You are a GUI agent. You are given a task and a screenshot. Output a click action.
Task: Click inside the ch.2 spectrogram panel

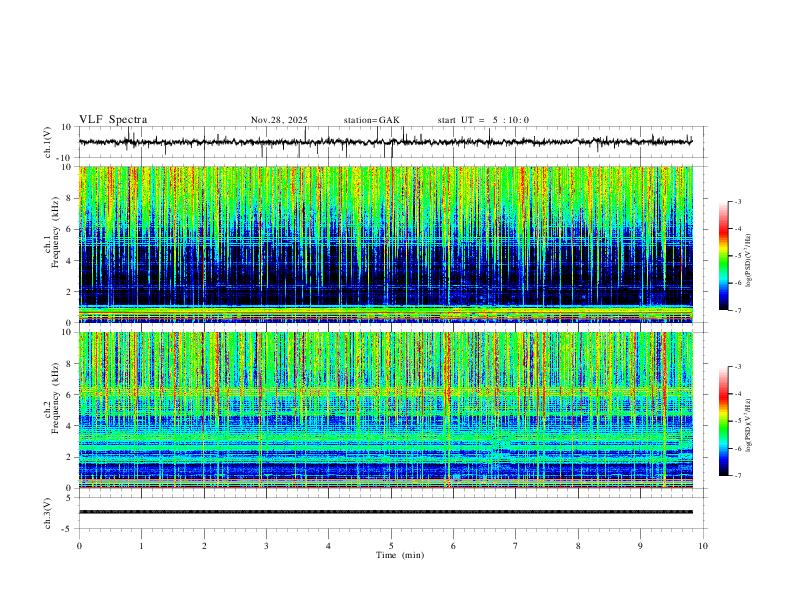[385, 410]
